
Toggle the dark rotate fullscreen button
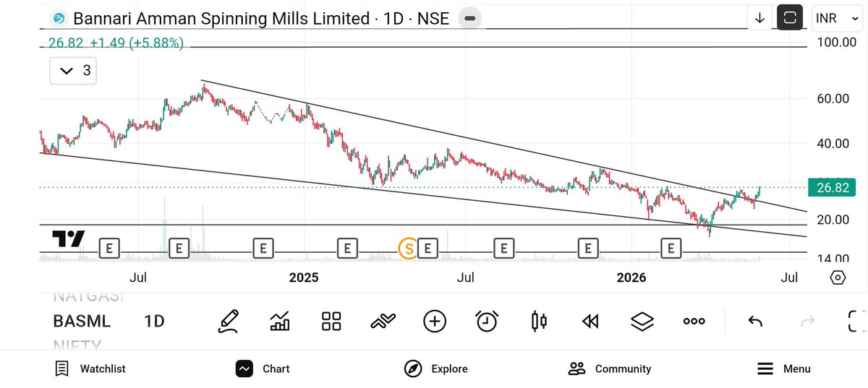click(790, 18)
